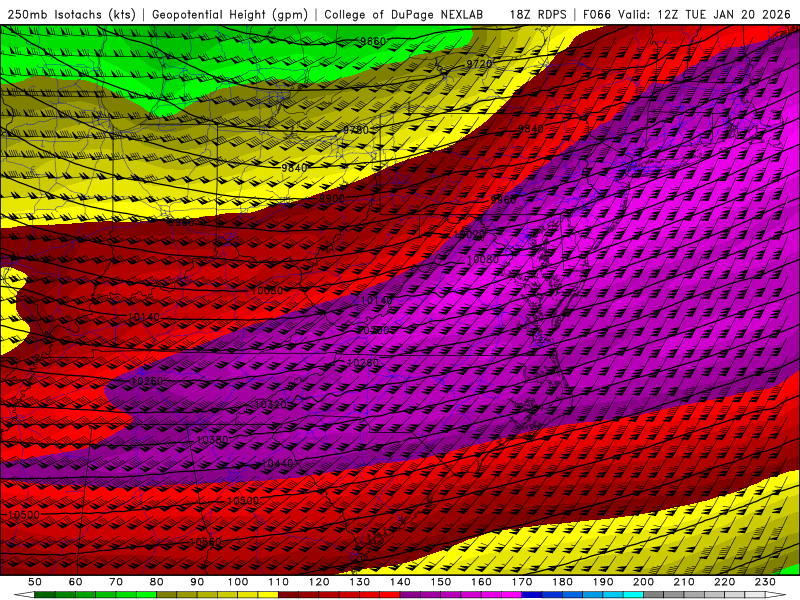This screenshot has width=800, height=600.
Task: Click the 'Valid: 12Z TUE JAN 20 2026' text
Action: [705, 14]
